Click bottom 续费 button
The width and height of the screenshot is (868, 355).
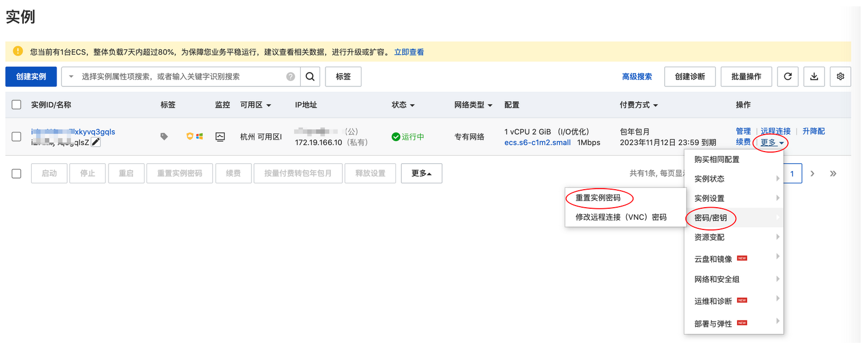(x=233, y=173)
